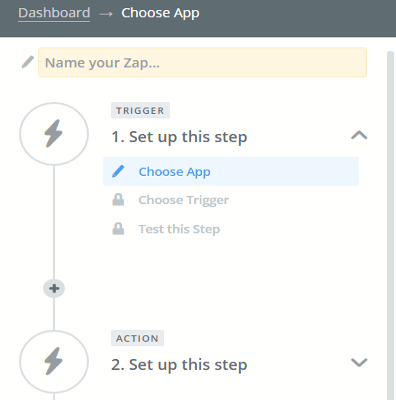Select the Choose Trigger step item
The image size is (396, 400).
tap(183, 200)
